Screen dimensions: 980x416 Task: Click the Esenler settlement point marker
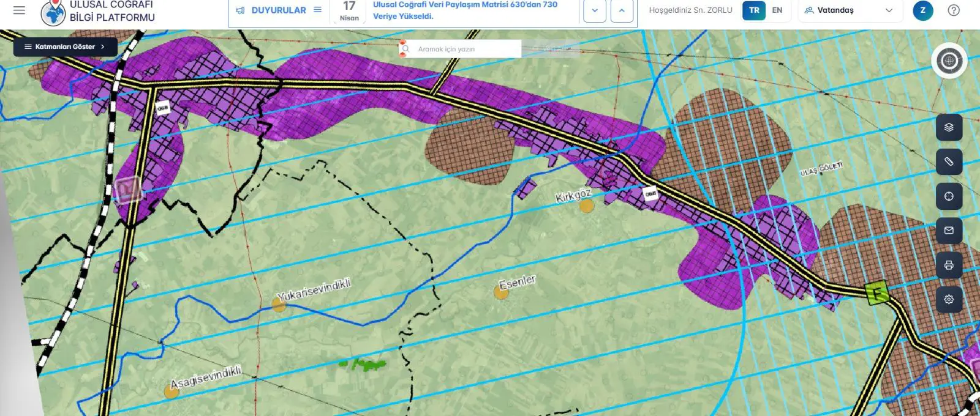pos(501,292)
